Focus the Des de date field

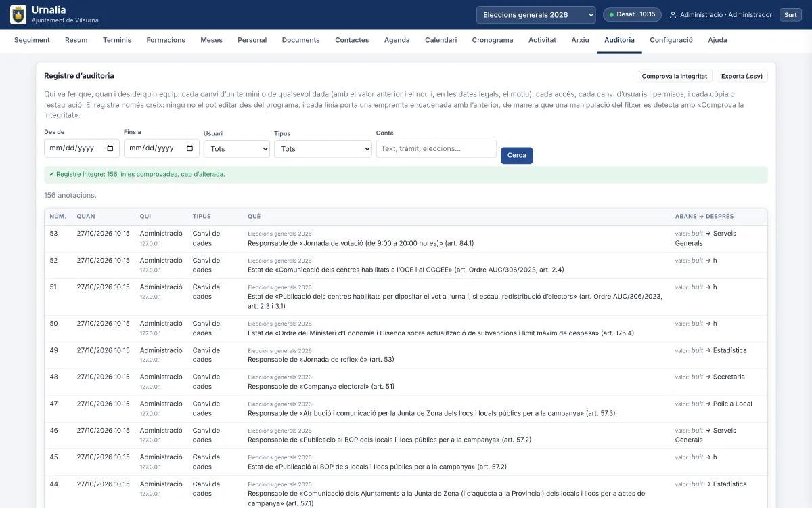[x=82, y=148]
